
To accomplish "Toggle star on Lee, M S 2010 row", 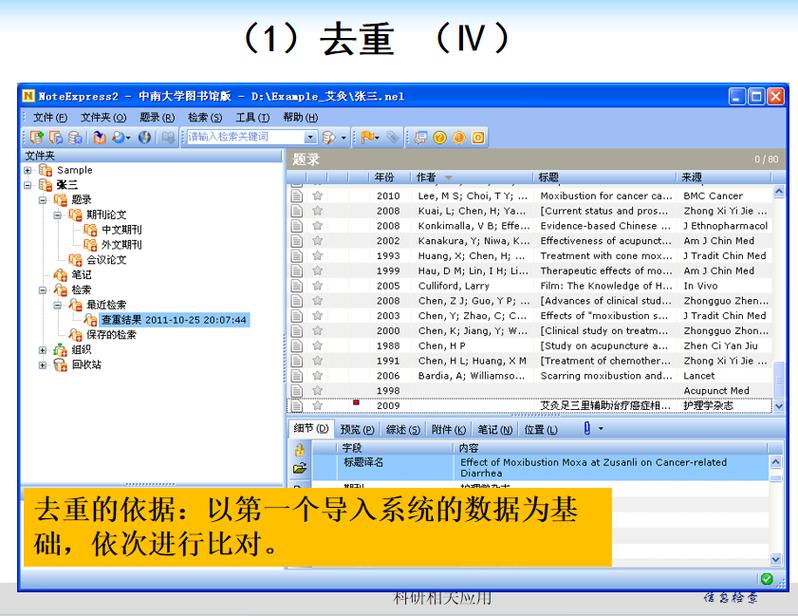I will coord(318,195).
